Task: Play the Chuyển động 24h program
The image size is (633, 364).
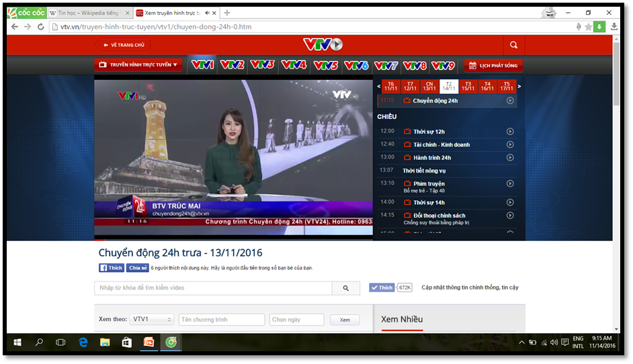Action: point(510,101)
